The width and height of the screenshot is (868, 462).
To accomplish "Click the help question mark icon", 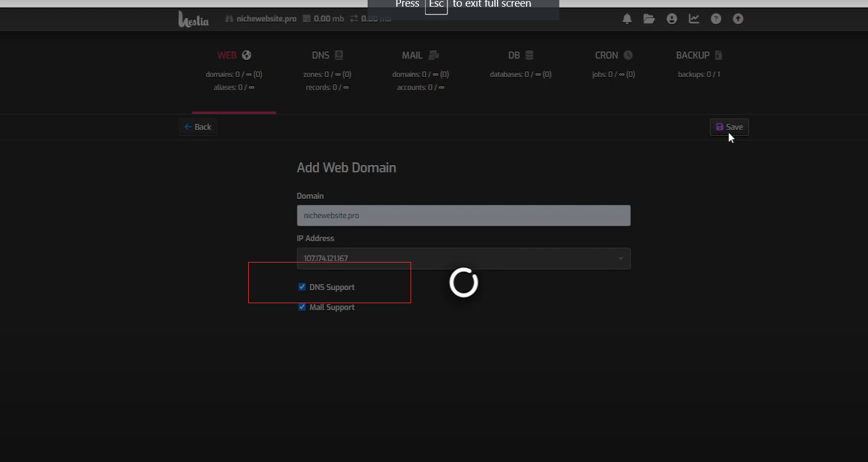I will click(716, 19).
